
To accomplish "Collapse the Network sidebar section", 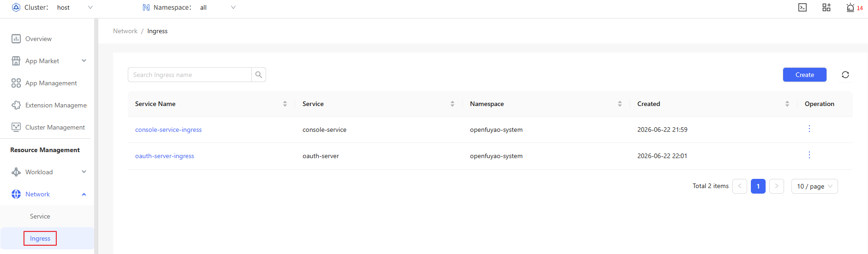I will pyautogui.click(x=48, y=194).
